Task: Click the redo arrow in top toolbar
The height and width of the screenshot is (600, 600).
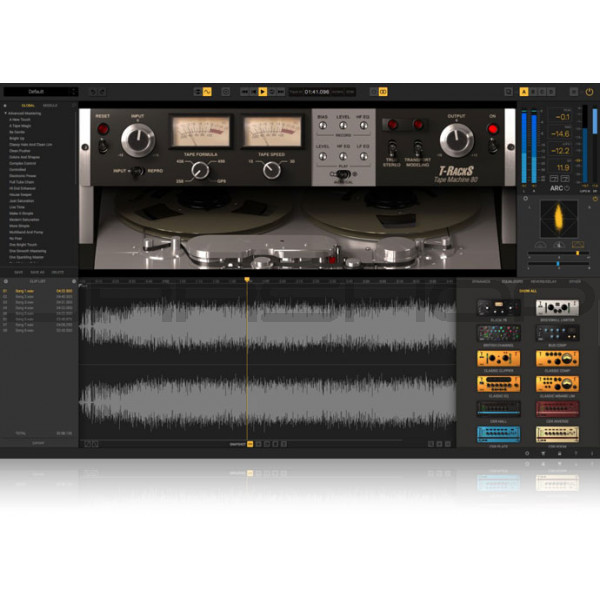Action: pyautogui.click(x=102, y=92)
